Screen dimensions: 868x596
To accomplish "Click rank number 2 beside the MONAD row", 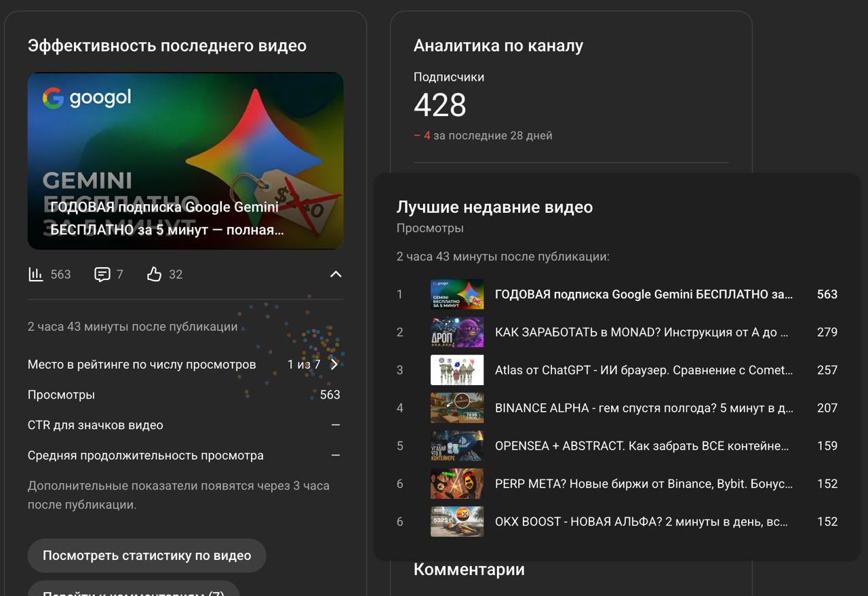I will (x=400, y=332).
